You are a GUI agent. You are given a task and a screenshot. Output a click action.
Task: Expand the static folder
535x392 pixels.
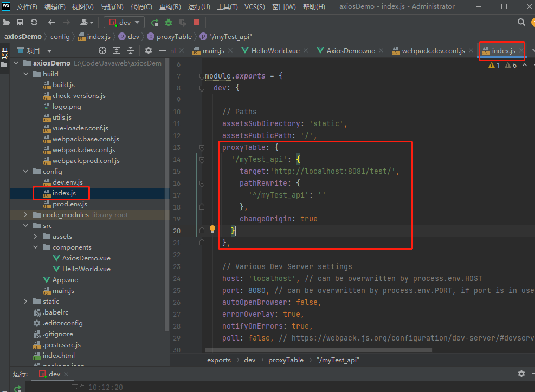pyautogui.click(x=26, y=302)
